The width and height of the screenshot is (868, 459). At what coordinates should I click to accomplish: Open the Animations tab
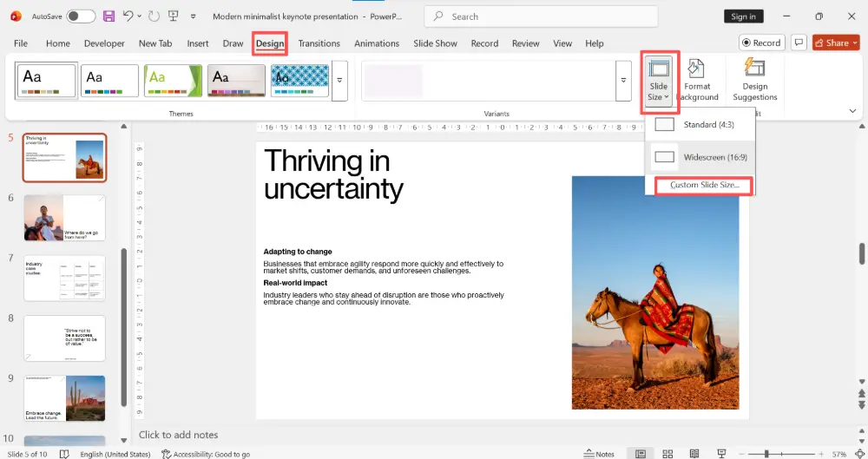(x=377, y=43)
